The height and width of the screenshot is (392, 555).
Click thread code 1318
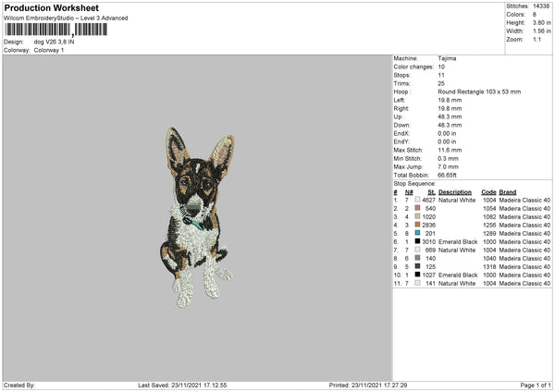point(489,267)
